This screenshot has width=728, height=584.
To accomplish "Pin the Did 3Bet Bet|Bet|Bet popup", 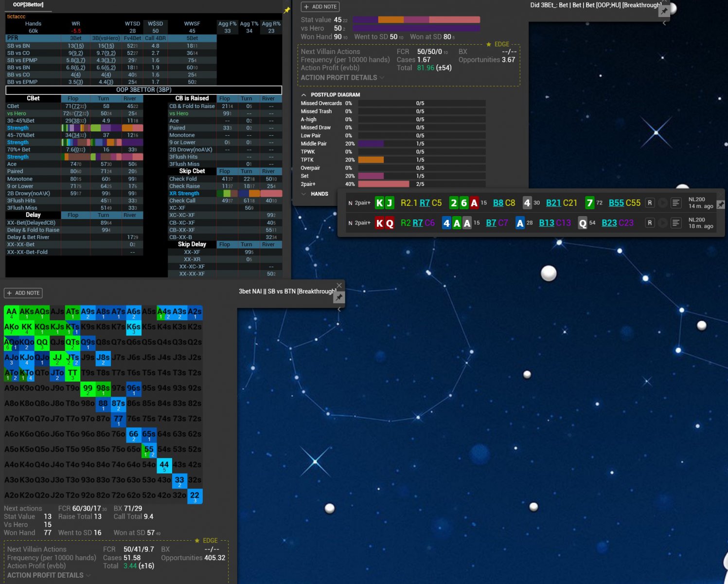I will pos(664,11).
